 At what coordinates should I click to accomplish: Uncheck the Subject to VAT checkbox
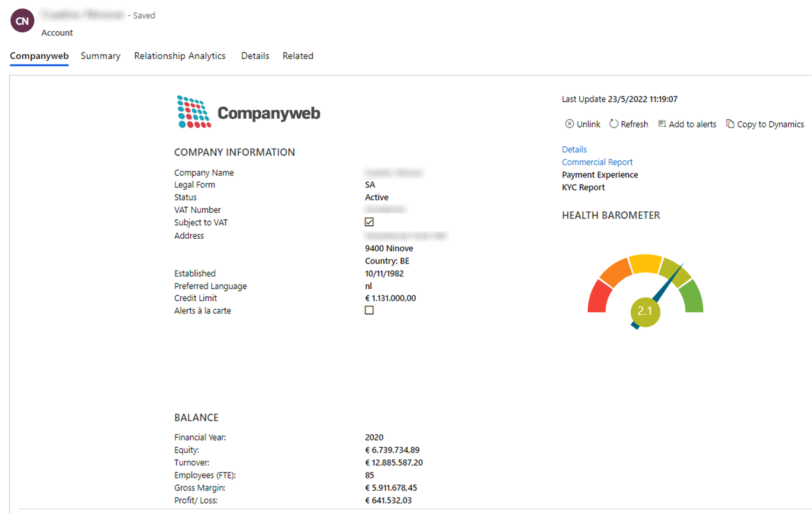click(369, 222)
